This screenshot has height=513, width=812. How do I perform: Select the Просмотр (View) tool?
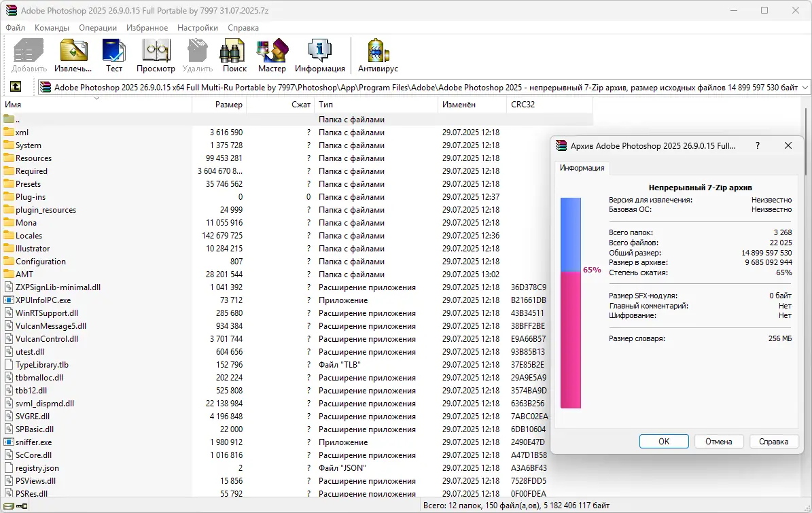(156, 54)
